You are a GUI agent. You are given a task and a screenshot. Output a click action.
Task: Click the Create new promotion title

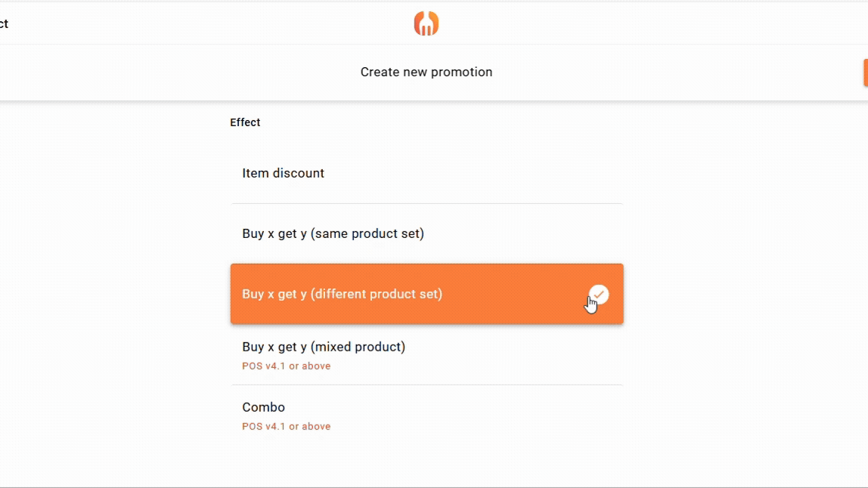click(x=426, y=72)
